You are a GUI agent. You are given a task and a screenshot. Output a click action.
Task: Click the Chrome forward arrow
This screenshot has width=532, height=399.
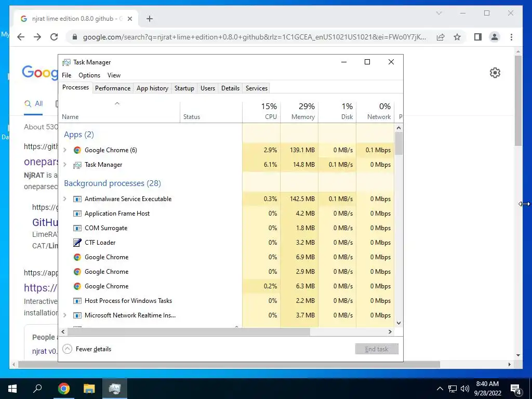37,37
